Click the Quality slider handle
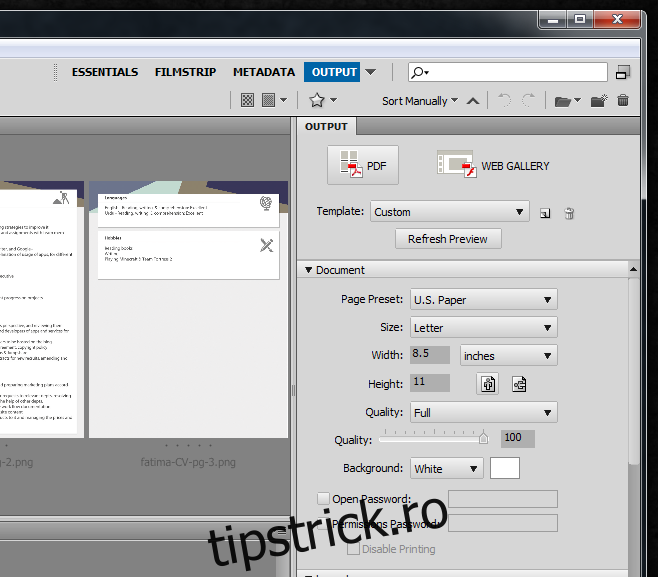 [483, 438]
